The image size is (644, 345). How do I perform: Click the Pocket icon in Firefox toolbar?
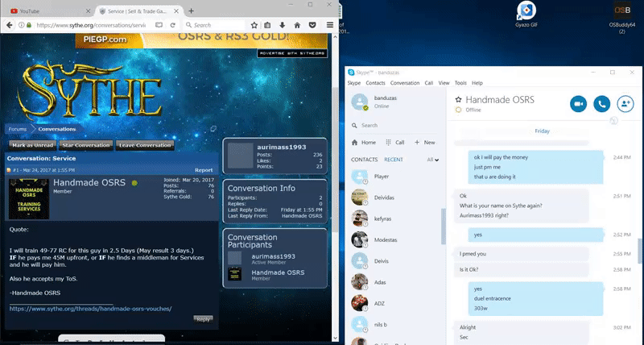pyautogui.click(x=312, y=25)
